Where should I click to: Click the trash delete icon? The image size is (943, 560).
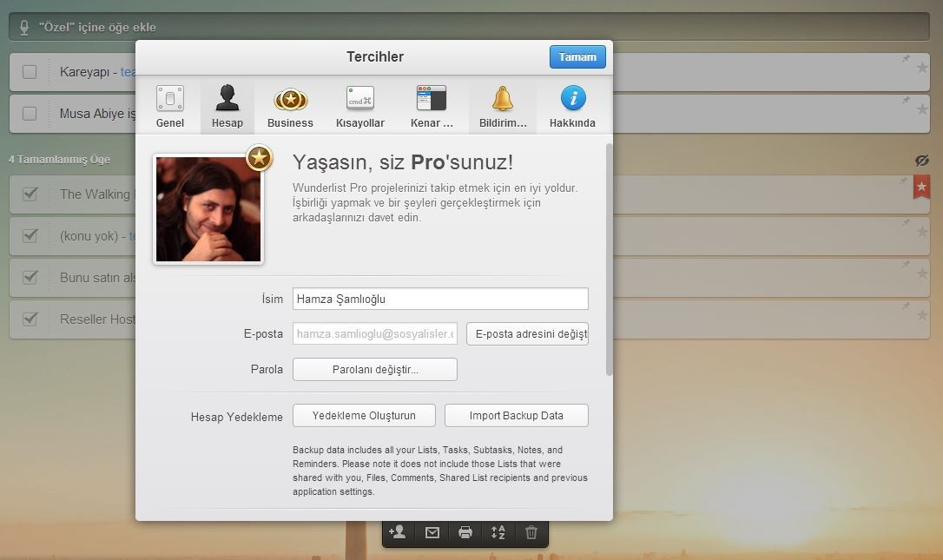coord(531,532)
